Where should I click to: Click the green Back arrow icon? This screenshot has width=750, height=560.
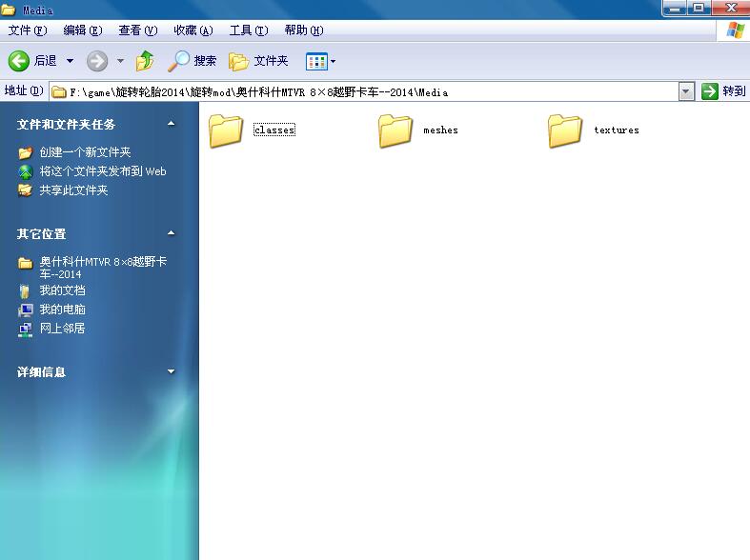click(x=19, y=61)
